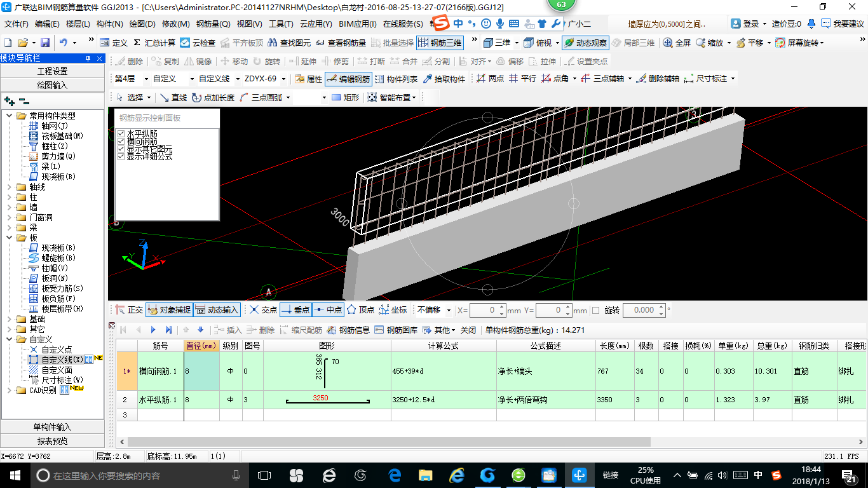The width and height of the screenshot is (868, 488).
Task: Open the 构件(N) menu
Action: (109, 24)
